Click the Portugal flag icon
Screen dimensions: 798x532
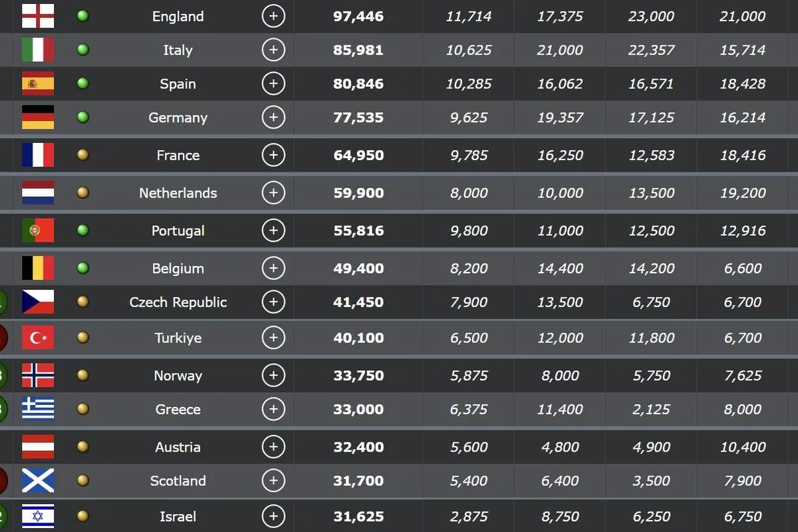38,228
